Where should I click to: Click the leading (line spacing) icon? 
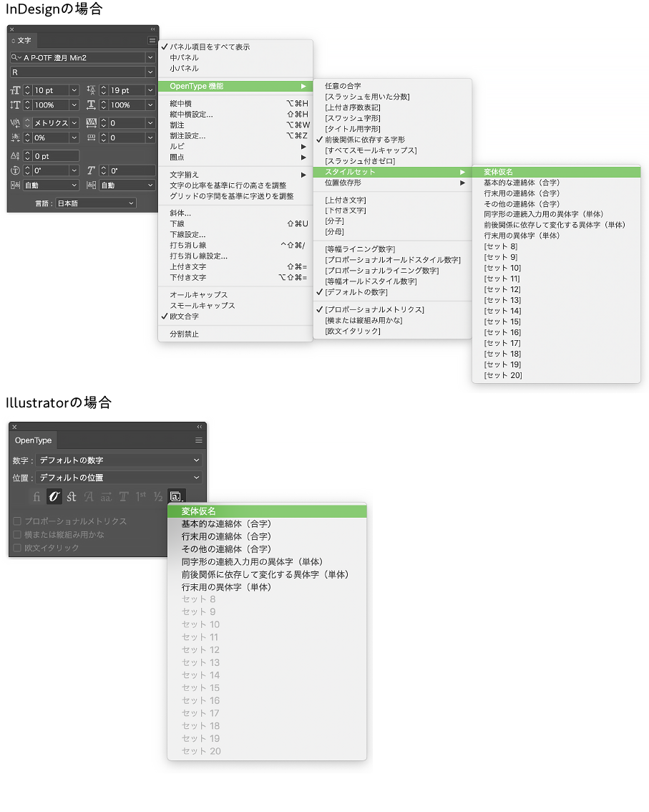91,90
